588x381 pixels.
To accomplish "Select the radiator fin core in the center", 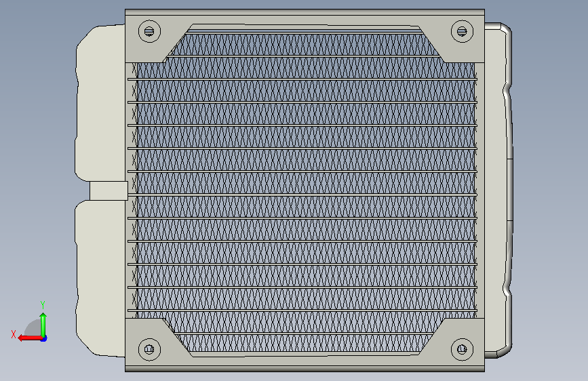I will coord(305,191).
